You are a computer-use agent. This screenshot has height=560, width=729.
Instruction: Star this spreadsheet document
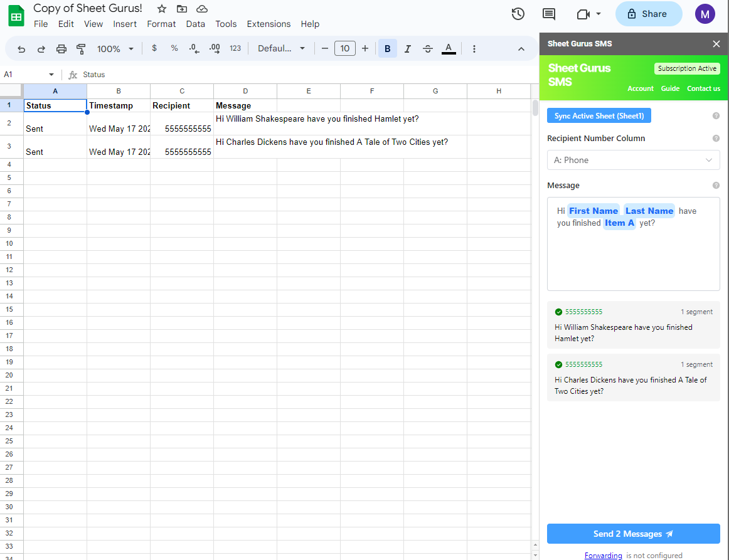(x=162, y=9)
